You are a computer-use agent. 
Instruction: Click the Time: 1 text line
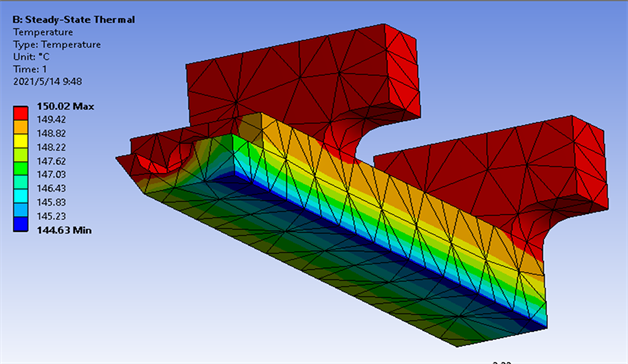(30, 69)
